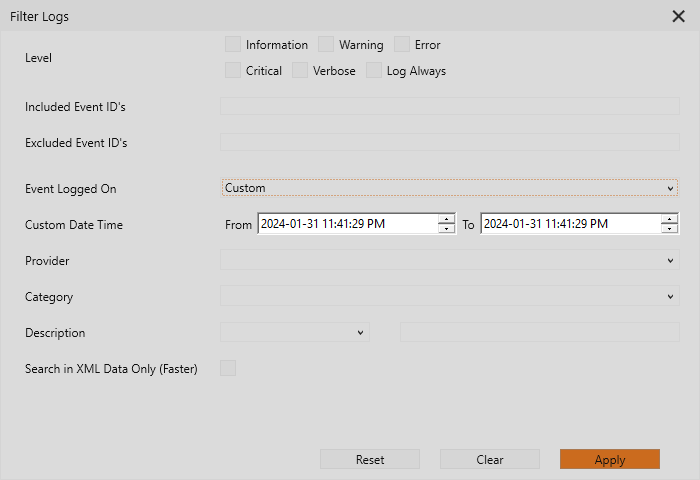
Task: Focus the Included Event ID's field
Action: [x=450, y=106]
